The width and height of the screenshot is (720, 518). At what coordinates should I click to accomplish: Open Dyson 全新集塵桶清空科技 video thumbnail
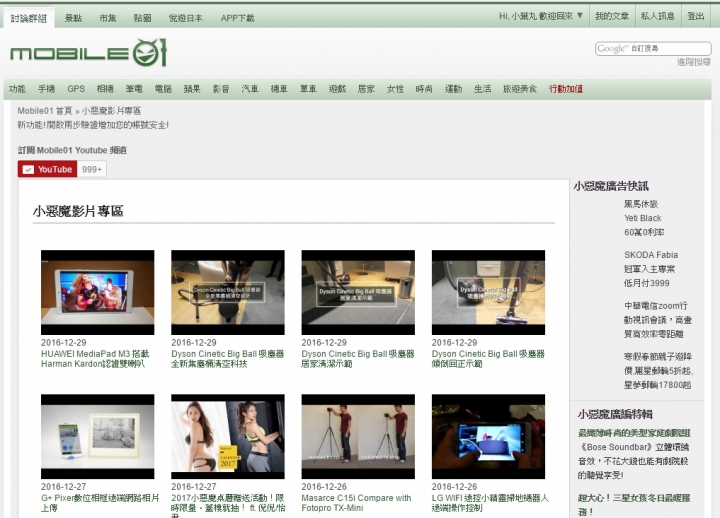click(x=228, y=292)
